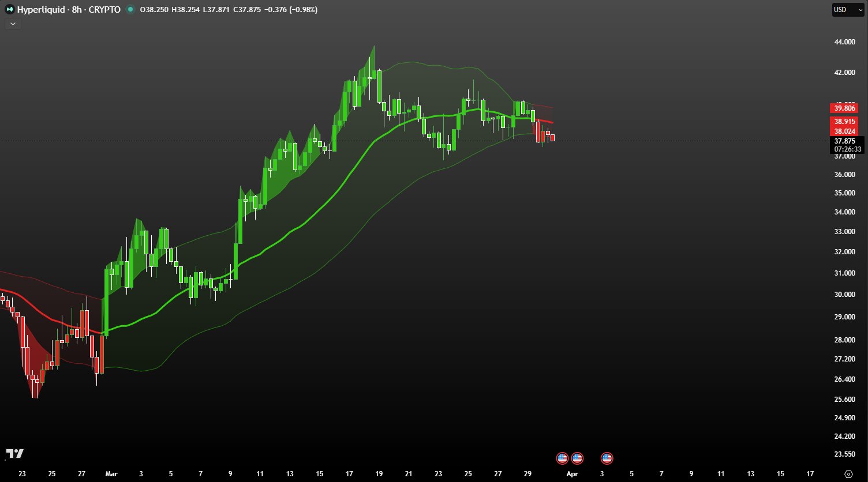Click the 36.000 price axis label
This screenshot has height=482, width=868.
(x=844, y=175)
